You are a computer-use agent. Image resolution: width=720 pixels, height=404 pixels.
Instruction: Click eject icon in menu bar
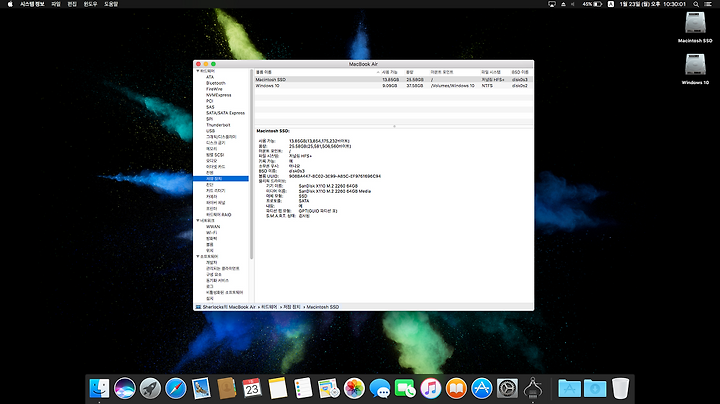pos(563,4)
